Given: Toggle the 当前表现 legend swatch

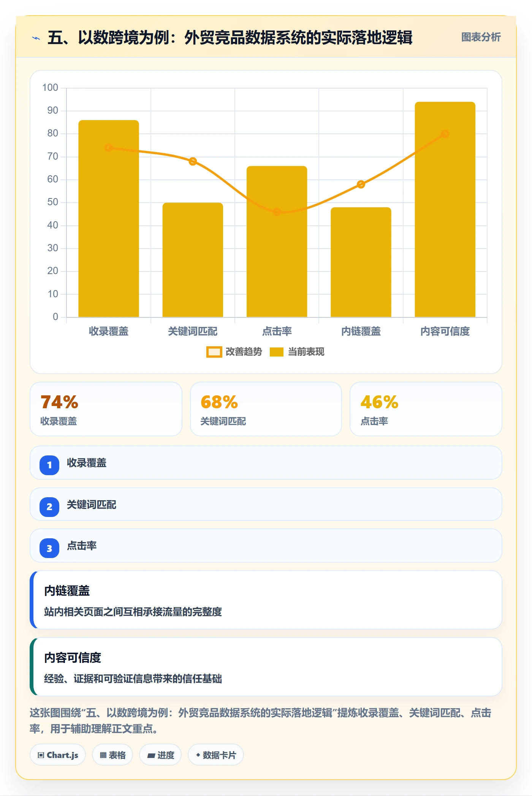Looking at the screenshot, I should 276,352.
